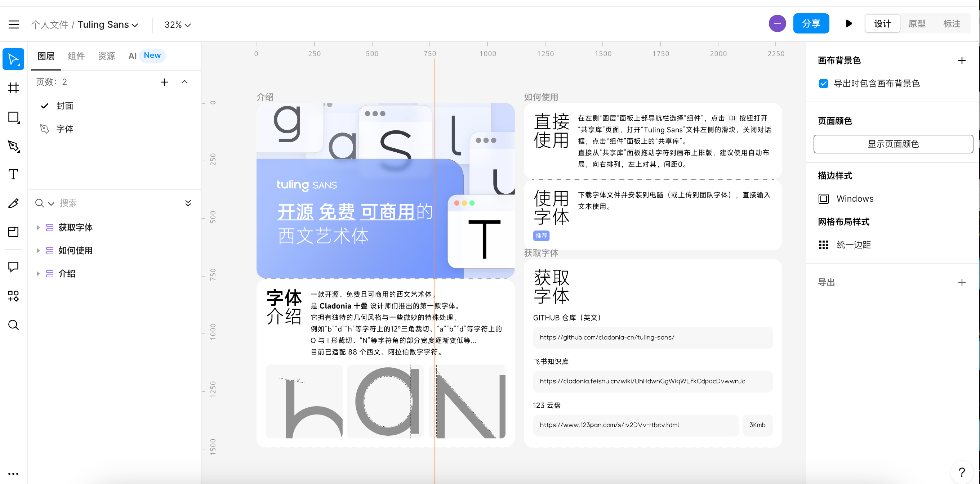
Task: Open the search tool in left toolbar
Action: coord(13,325)
